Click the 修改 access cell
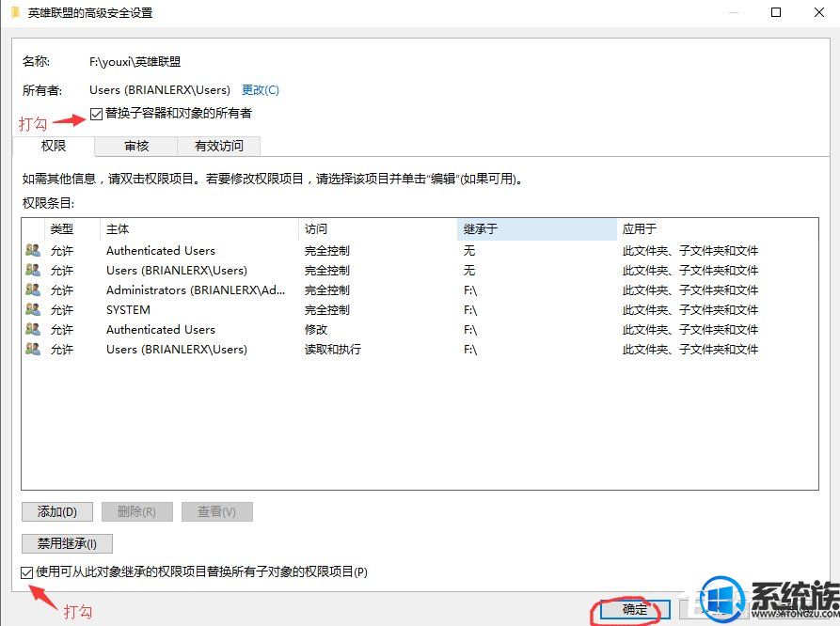 click(316, 330)
